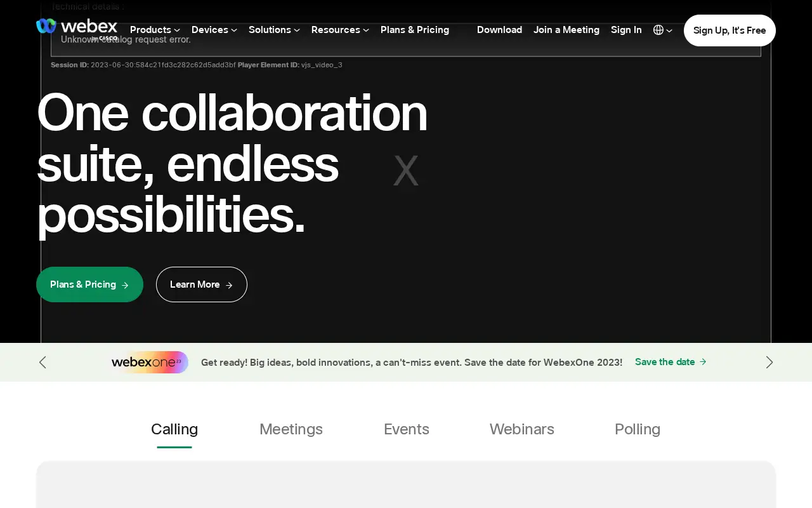Go to next banner announcement
812x508 pixels.
[769, 362]
